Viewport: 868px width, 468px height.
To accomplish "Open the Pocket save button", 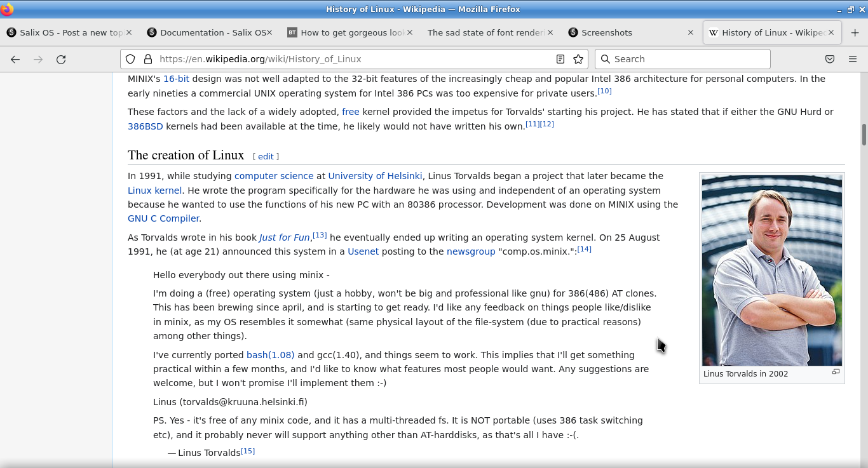I will 830,59.
